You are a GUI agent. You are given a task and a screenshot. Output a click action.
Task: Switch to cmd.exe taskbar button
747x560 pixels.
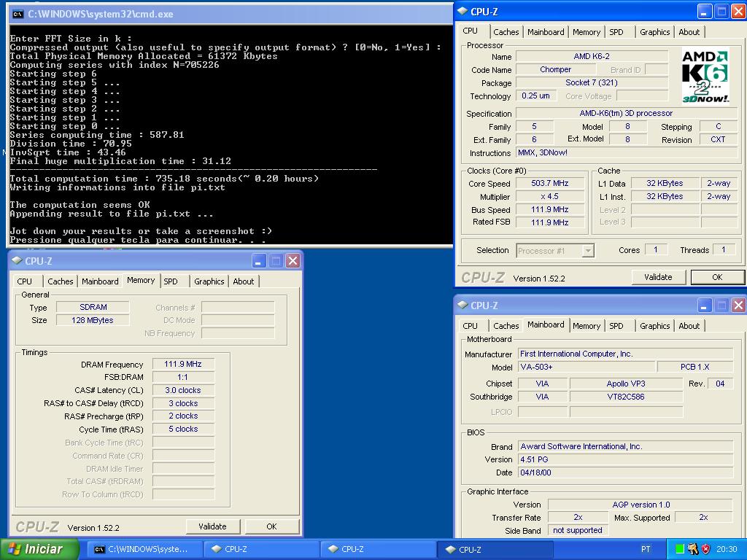[145, 549]
